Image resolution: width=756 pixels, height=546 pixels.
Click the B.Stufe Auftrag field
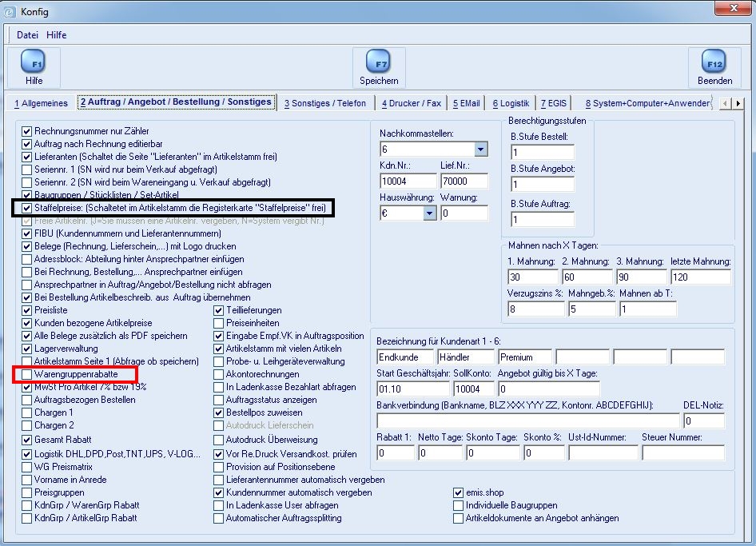point(543,220)
